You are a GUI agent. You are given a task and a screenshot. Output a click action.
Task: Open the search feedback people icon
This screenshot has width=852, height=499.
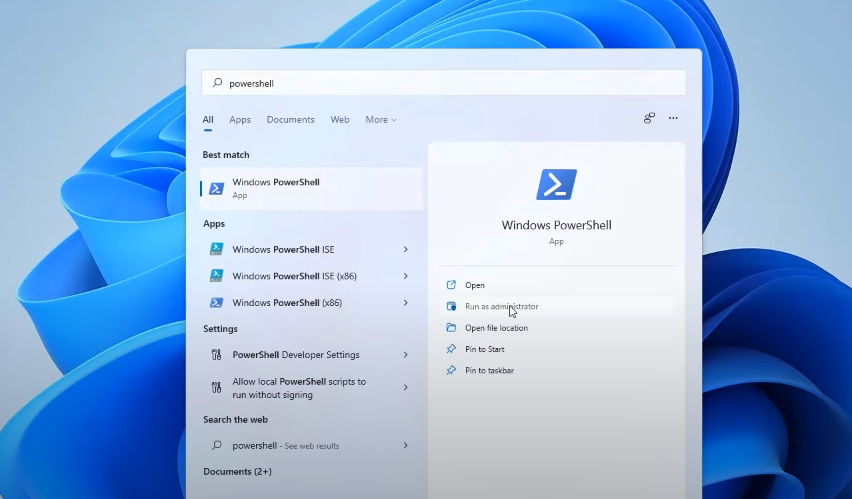pos(649,118)
